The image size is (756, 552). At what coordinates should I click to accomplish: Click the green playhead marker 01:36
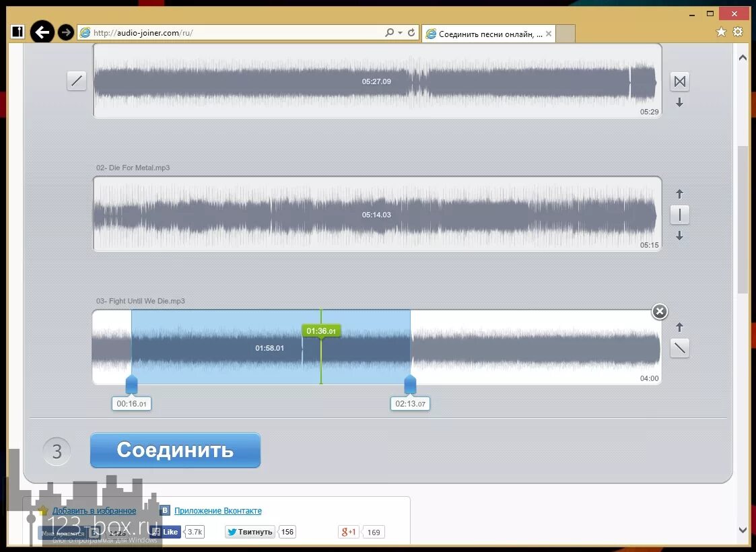tap(321, 331)
